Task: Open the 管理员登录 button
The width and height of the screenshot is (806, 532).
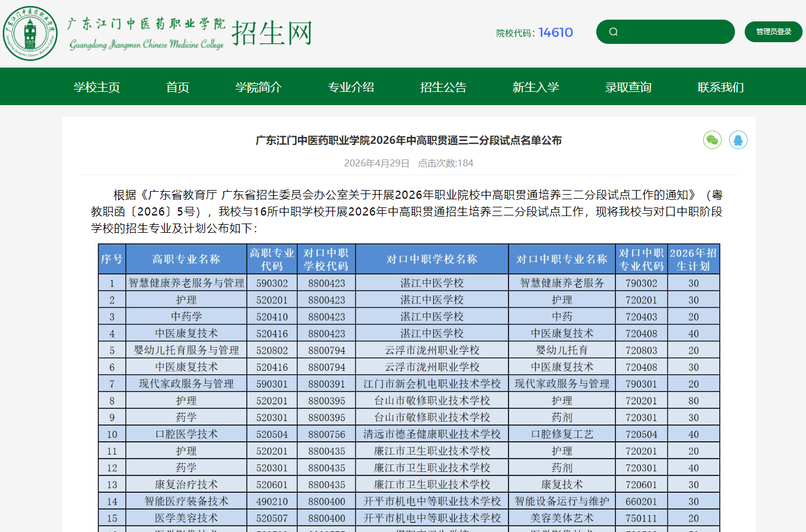Action: (x=774, y=32)
